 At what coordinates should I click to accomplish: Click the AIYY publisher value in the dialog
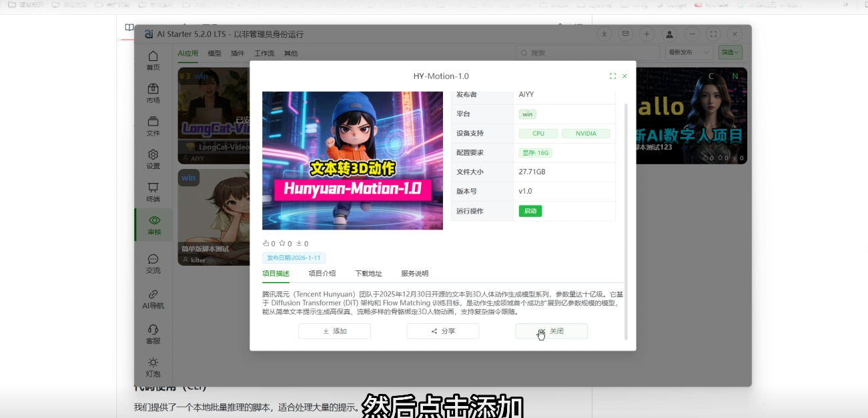[526, 95]
